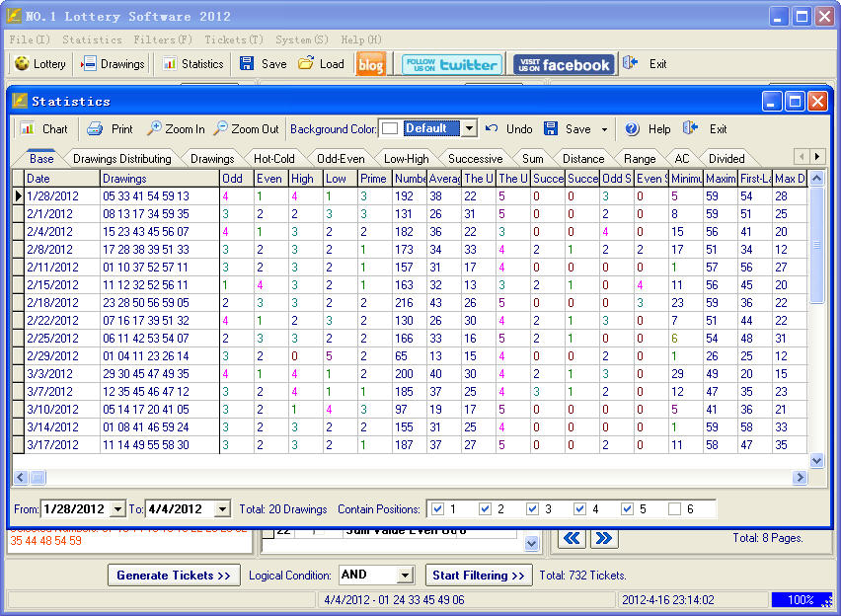Uncheck Contain Positions checkbox 3
The width and height of the screenshot is (841, 616).
[x=532, y=509]
